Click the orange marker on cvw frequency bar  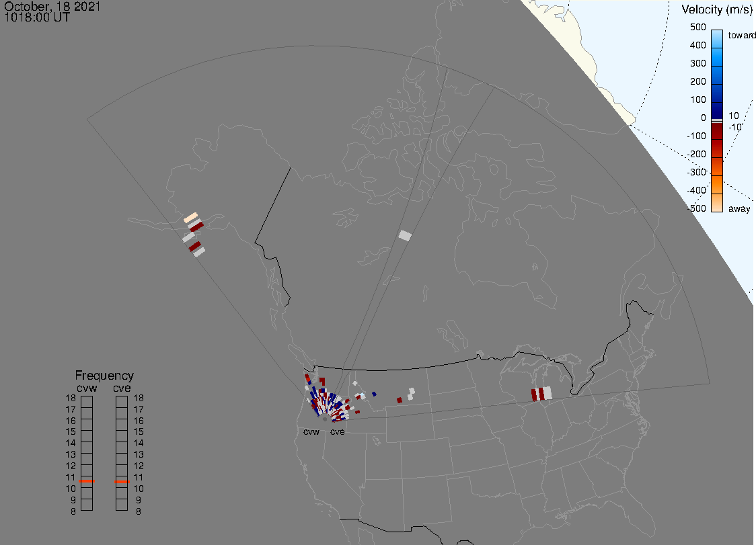(87, 481)
